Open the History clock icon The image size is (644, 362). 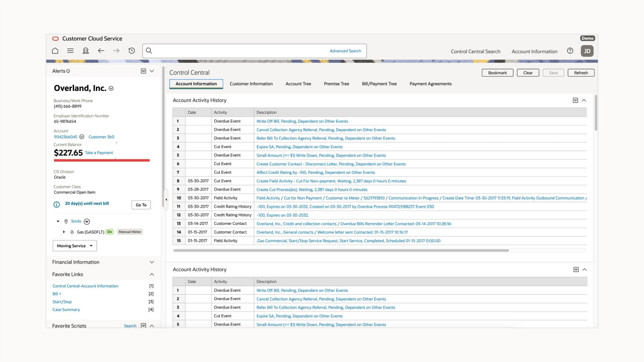pyautogui.click(x=132, y=51)
